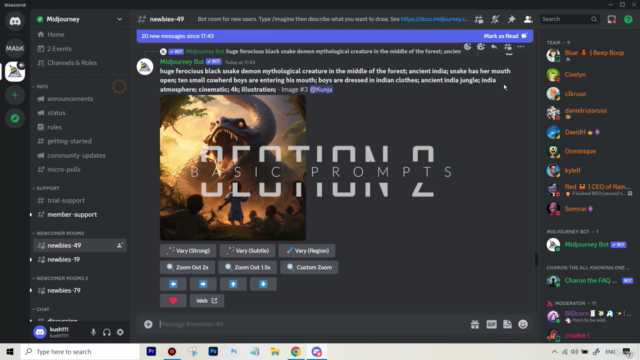Open the trial-support channel

click(x=80, y=200)
